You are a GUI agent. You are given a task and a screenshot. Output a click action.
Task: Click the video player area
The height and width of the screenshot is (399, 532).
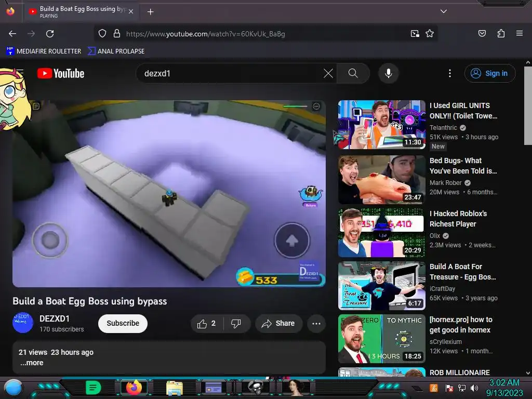tap(169, 193)
